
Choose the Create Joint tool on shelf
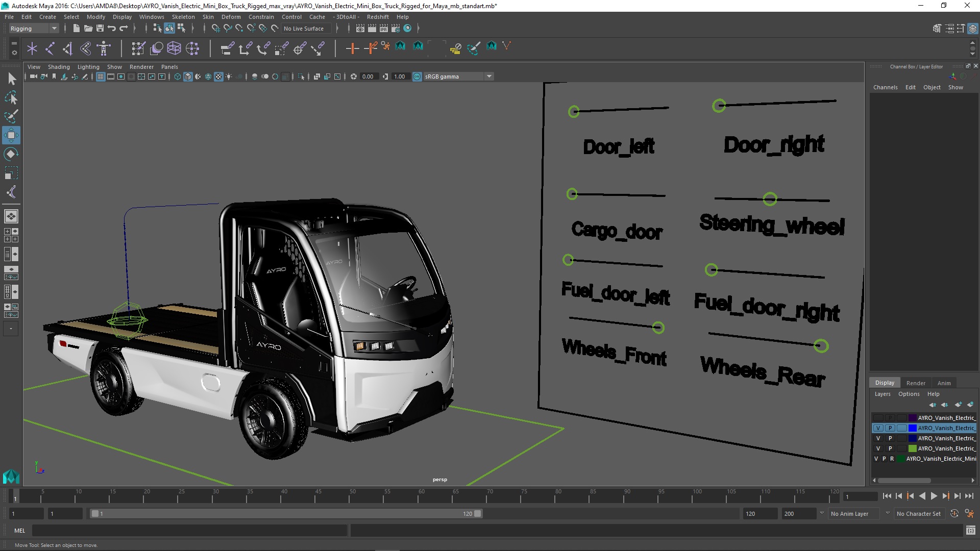50,48
